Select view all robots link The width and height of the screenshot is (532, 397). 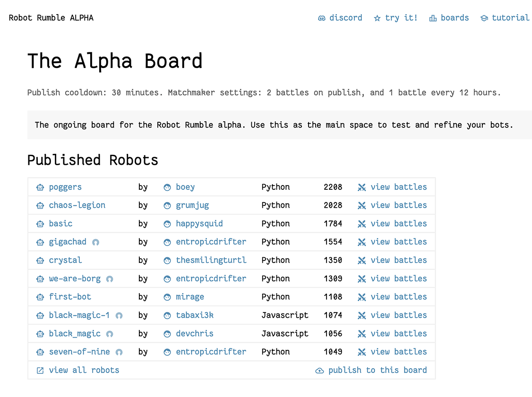[x=84, y=370]
